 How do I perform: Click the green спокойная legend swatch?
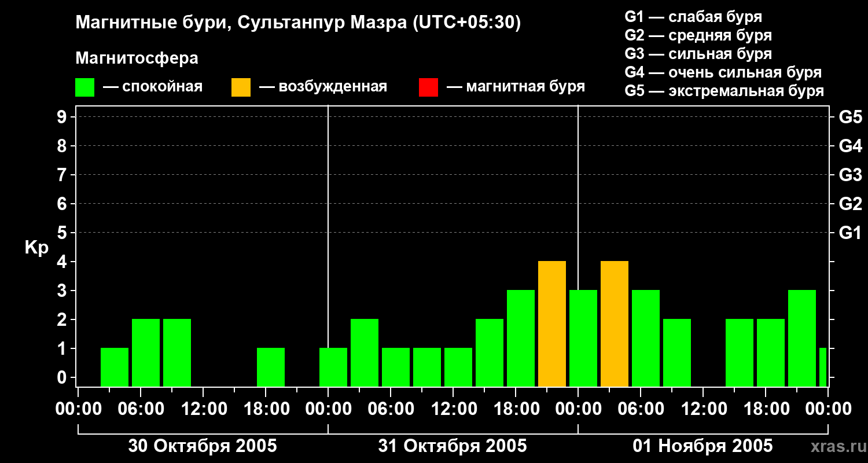pos(84,87)
